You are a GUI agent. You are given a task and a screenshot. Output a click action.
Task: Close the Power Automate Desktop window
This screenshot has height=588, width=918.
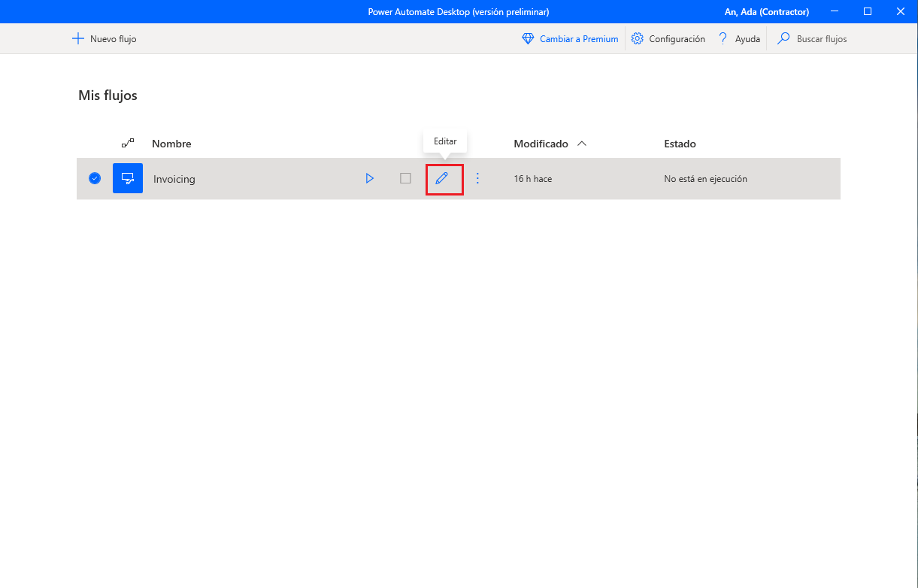(901, 11)
